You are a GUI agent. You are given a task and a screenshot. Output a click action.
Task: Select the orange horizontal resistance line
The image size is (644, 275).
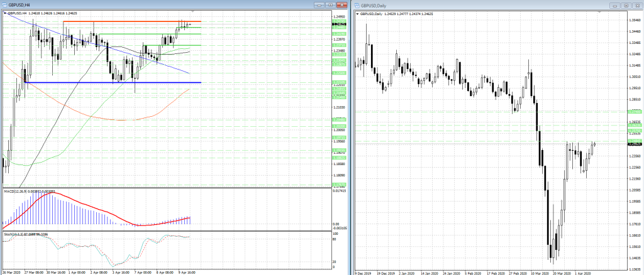coord(126,22)
